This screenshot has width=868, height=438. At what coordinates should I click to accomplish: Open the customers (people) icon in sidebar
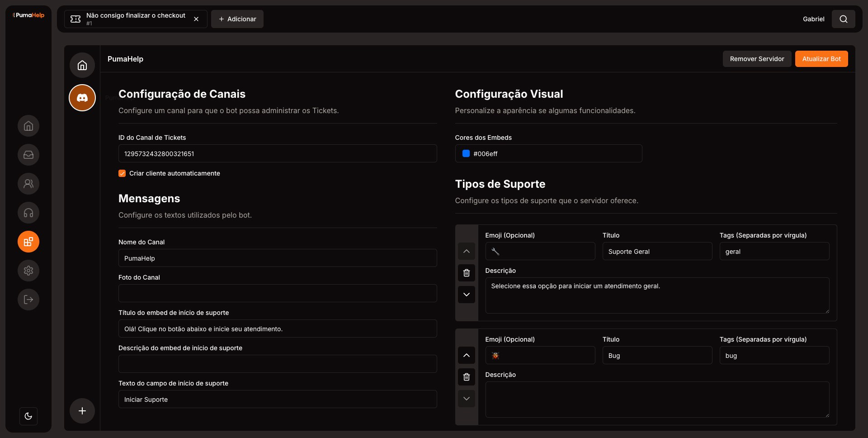point(28,184)
